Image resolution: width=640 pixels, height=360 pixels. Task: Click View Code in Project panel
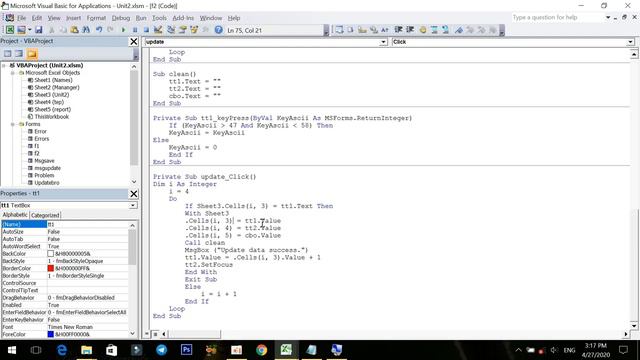click(x=7, y=54)
